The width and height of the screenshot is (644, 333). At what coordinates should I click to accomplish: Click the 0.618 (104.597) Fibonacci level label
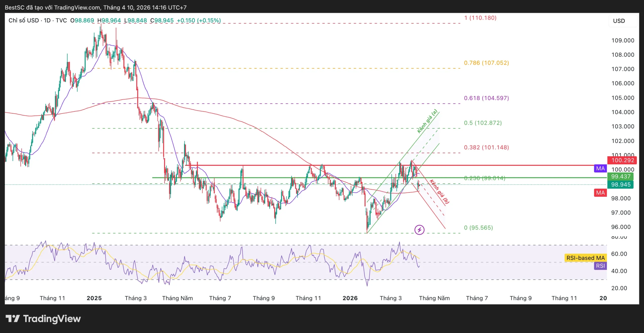(486, 98)
